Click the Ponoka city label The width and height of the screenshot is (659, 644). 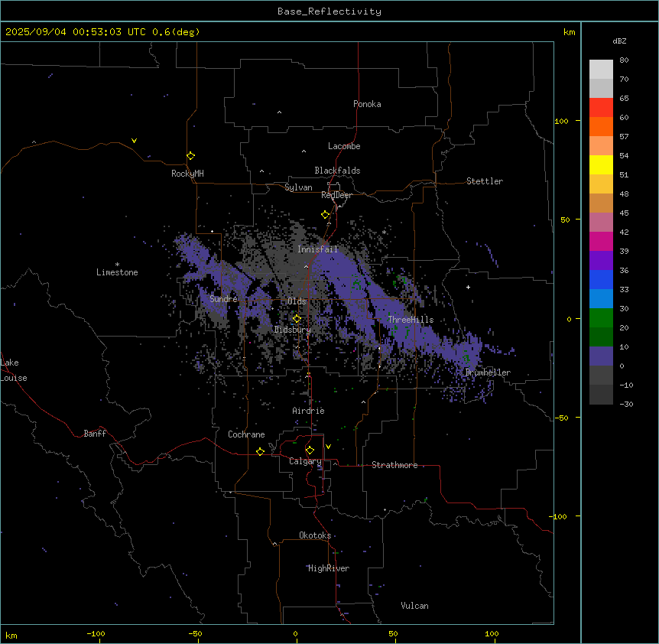(367, 104)
